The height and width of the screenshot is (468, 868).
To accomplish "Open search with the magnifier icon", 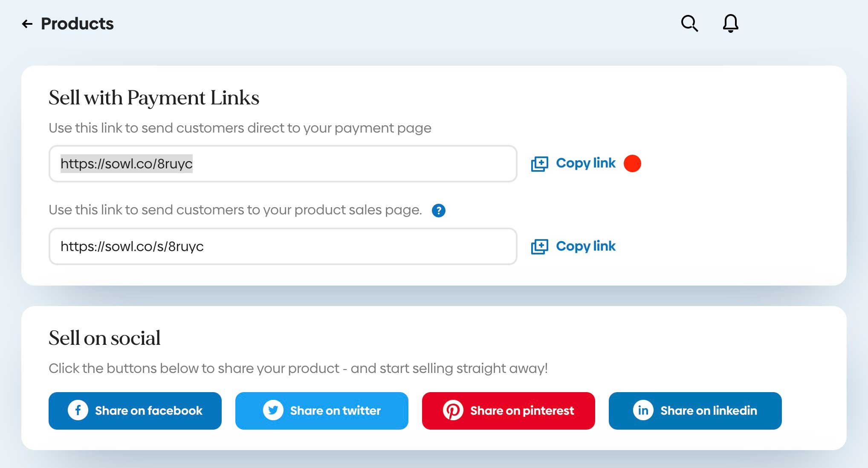I will click(x=689, y=23).
